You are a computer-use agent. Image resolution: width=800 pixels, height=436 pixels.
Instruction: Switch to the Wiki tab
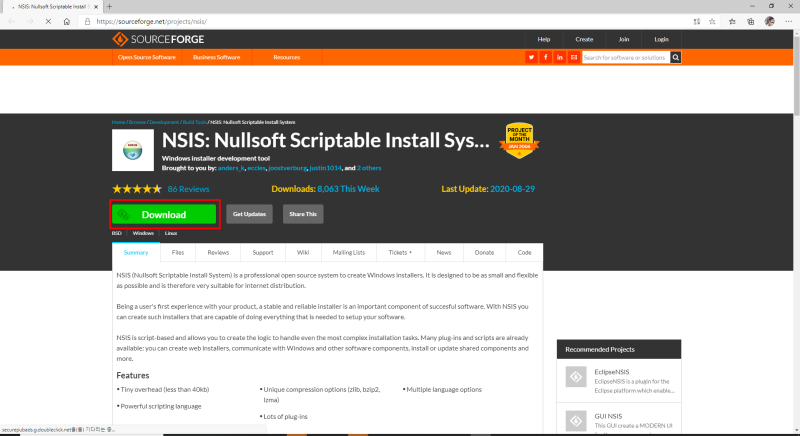tap(303, 252)
